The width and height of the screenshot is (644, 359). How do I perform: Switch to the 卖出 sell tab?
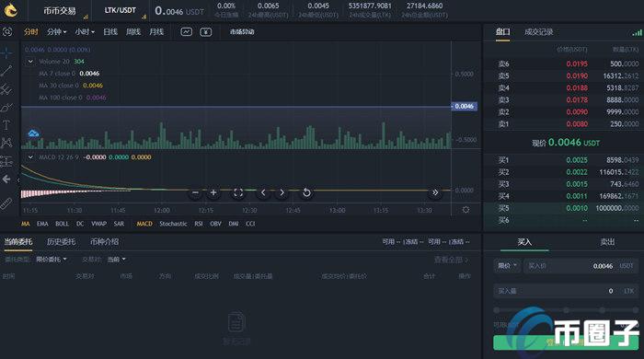click(x=607, y=242)
